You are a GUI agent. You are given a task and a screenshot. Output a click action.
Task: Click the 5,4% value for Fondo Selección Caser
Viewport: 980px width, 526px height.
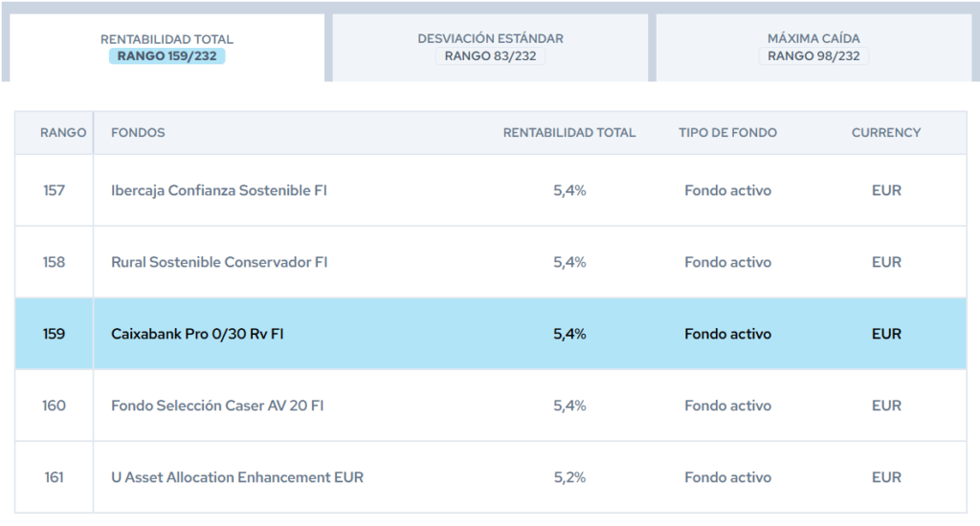(x=569, y=406)
